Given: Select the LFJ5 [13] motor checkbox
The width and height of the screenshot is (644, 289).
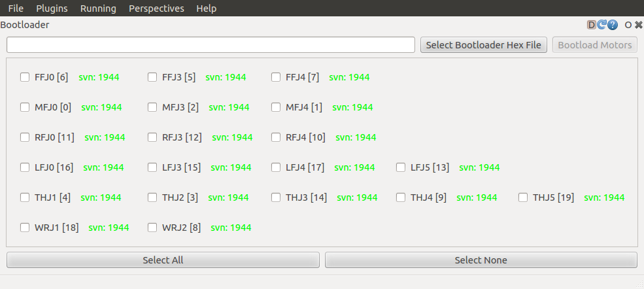Looking at the screenshot, I should (x=401, y=167).
